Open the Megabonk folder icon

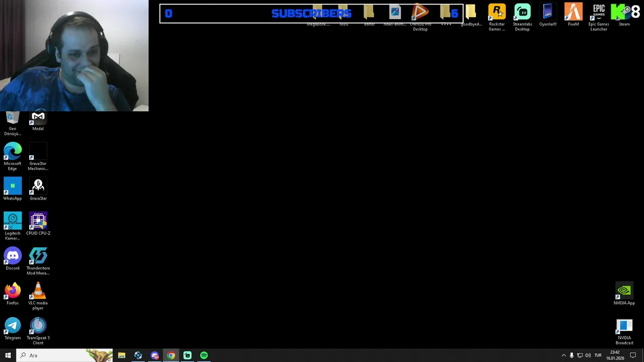(x=318, y=15)
